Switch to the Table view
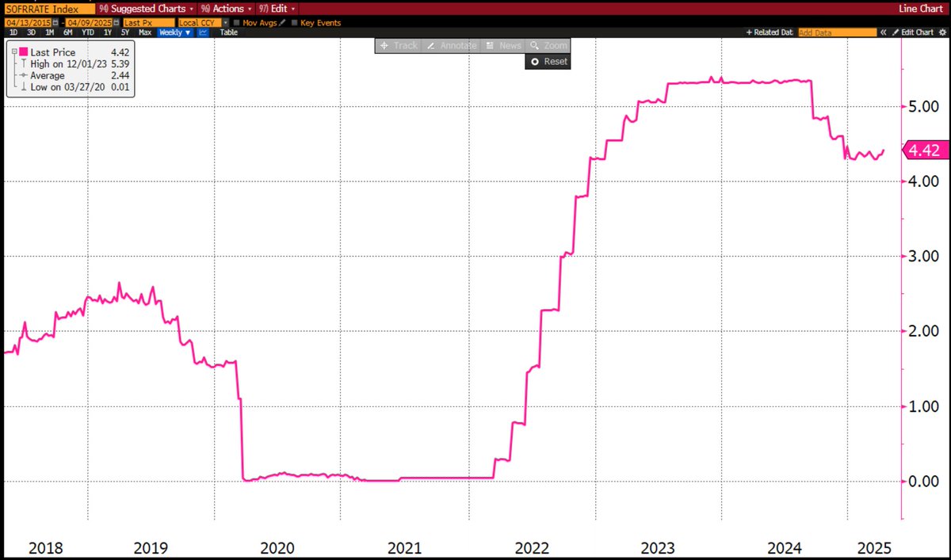 pyautogui.click(x=228, y=32)
